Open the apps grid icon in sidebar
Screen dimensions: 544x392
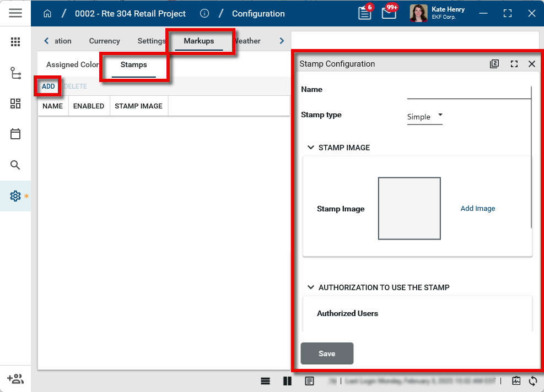(x=15, y=42)
